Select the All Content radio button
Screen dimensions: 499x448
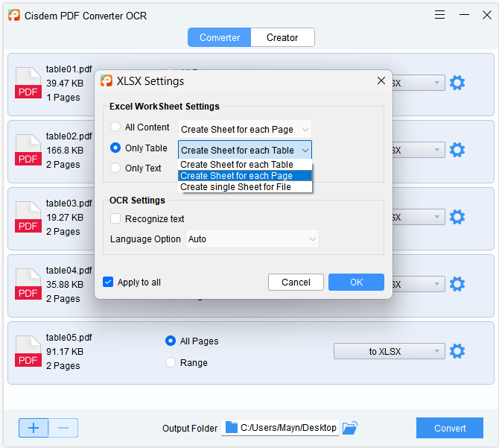(115, 127)
